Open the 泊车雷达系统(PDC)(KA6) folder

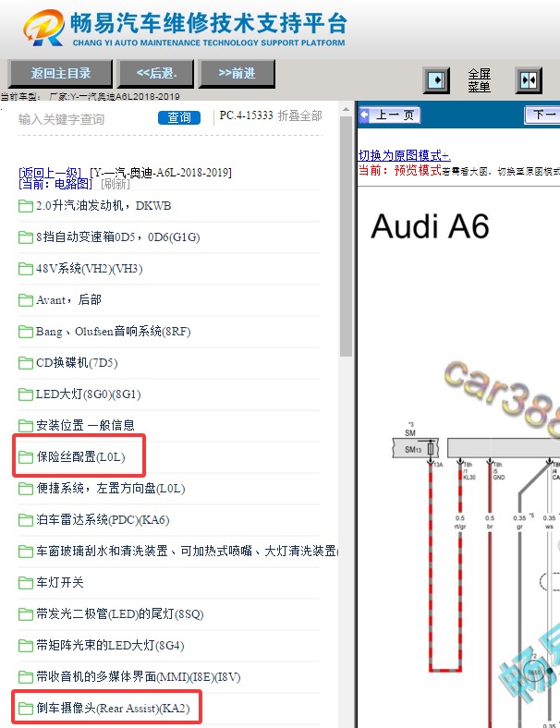(x=103, y=519)
